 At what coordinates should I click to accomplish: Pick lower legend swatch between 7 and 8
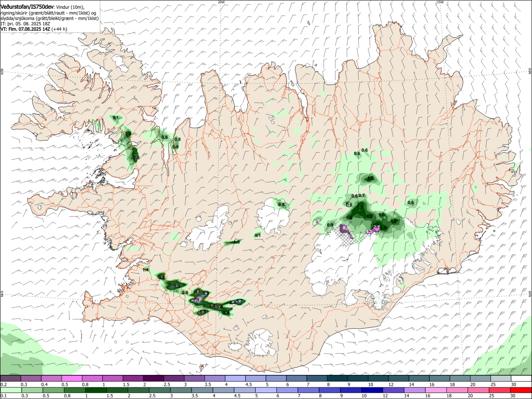click(x=308, y=390)
